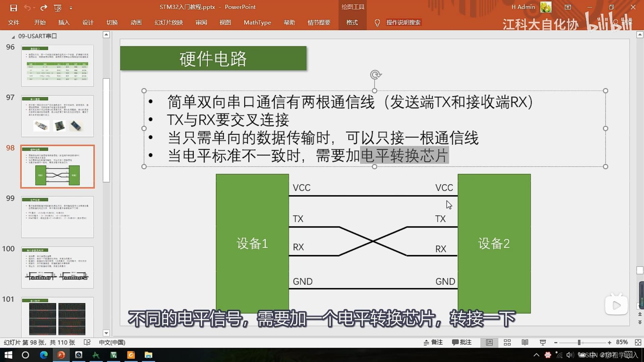Open the customize quick access toolbar dropdown
The width and height of the screenshot is (644, 362).
[71, 7]
